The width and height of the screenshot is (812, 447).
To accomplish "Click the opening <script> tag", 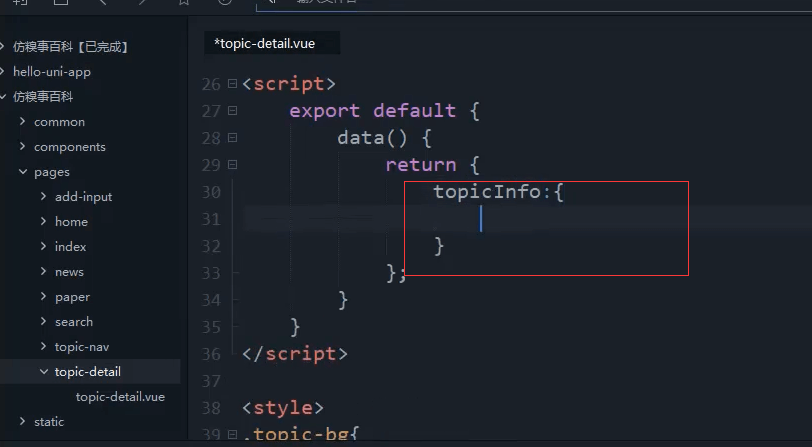I will point(289,84).
